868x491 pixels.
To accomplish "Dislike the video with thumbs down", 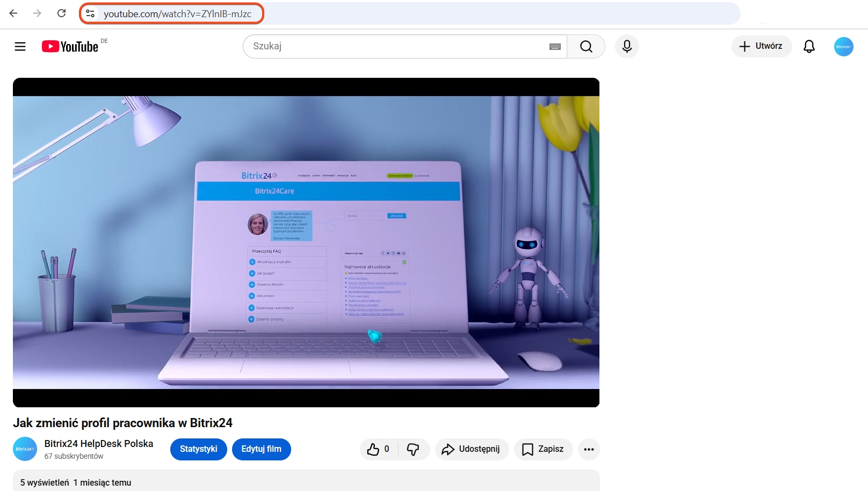I will pos(413,449).
